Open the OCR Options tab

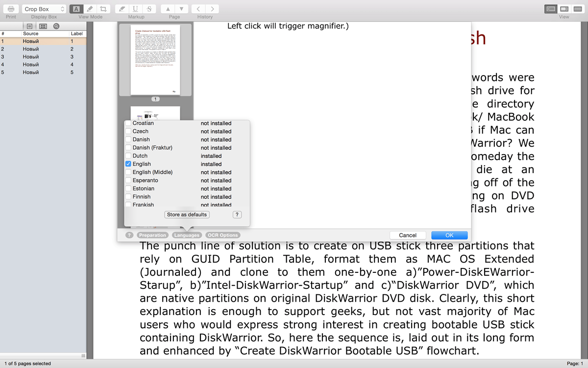tap(222, 235)
